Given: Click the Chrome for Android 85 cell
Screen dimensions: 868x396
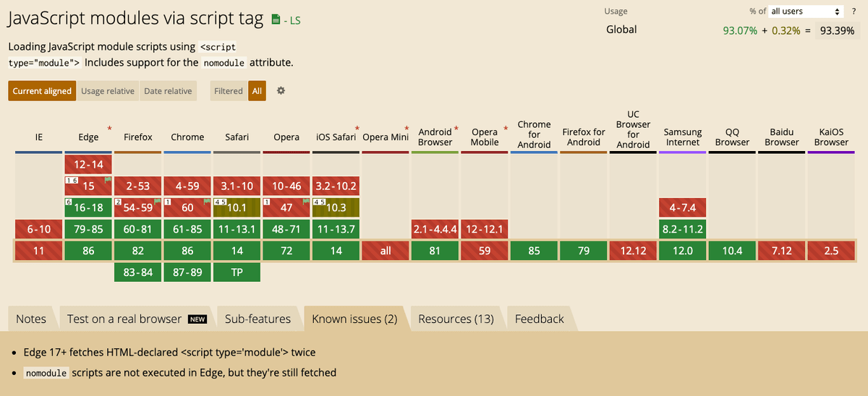Looking at the screenshot, I should pyautogui.click(x=535, y=251).
